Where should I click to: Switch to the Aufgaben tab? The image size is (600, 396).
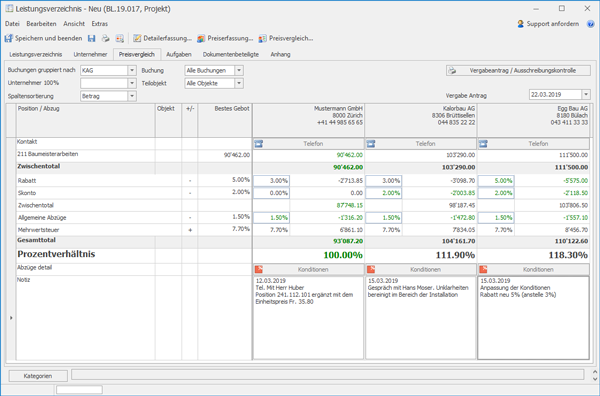coord(179,54)
